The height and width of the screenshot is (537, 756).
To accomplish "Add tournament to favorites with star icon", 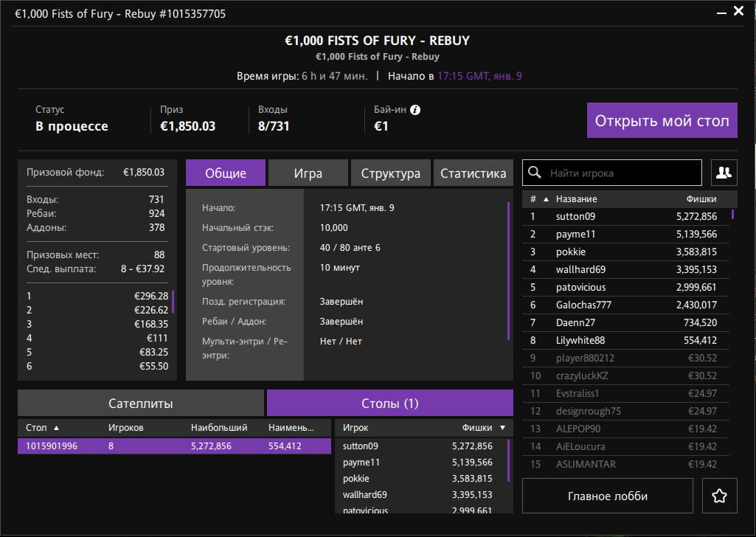I will coord(719,496).
